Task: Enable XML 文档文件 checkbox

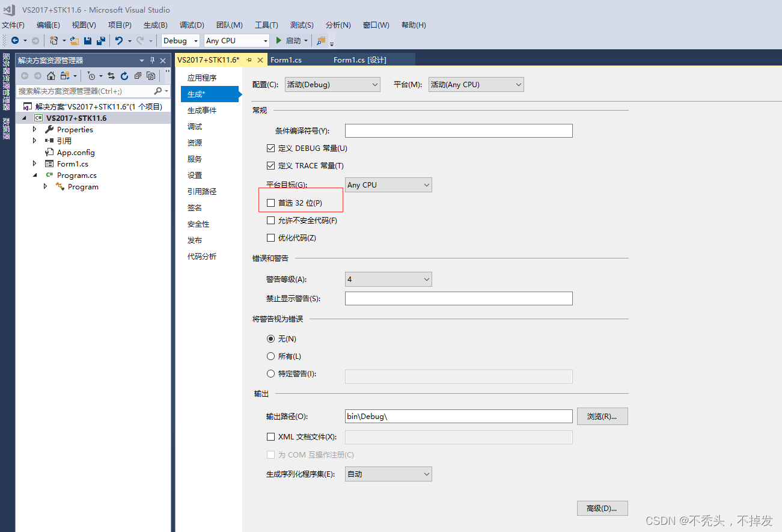Action: (x=270, y=437)
